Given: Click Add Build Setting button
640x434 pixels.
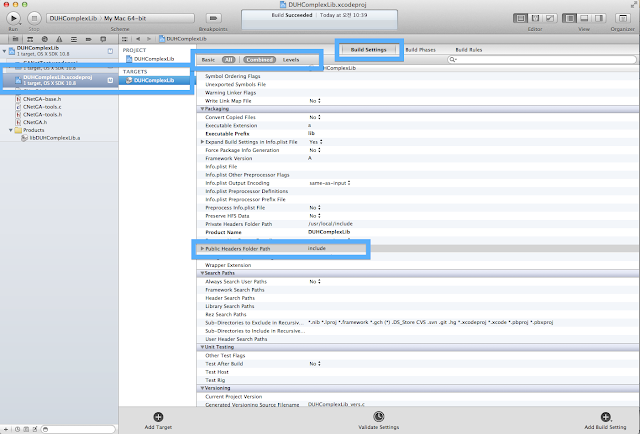Looking at the screenshot, I should click(605, 421).
